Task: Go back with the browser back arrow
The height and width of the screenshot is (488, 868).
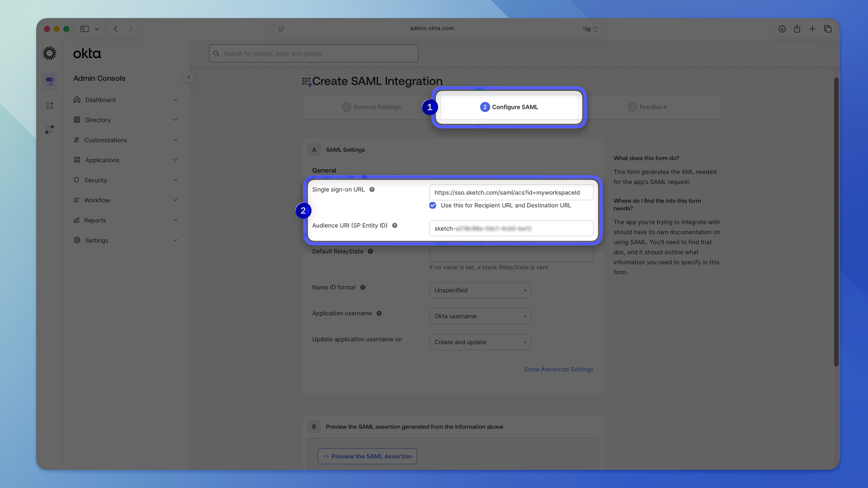Action: 116,28
